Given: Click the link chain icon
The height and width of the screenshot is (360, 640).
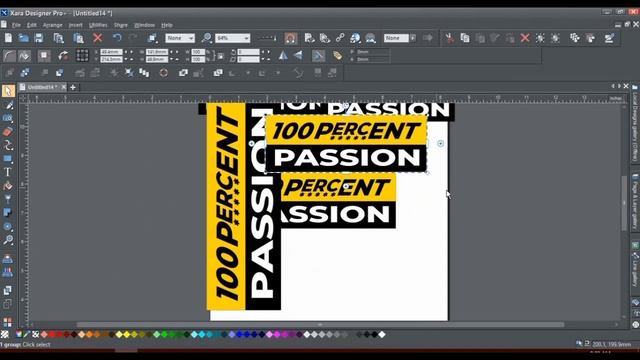Looking at the screenshot, I should 340,38.
